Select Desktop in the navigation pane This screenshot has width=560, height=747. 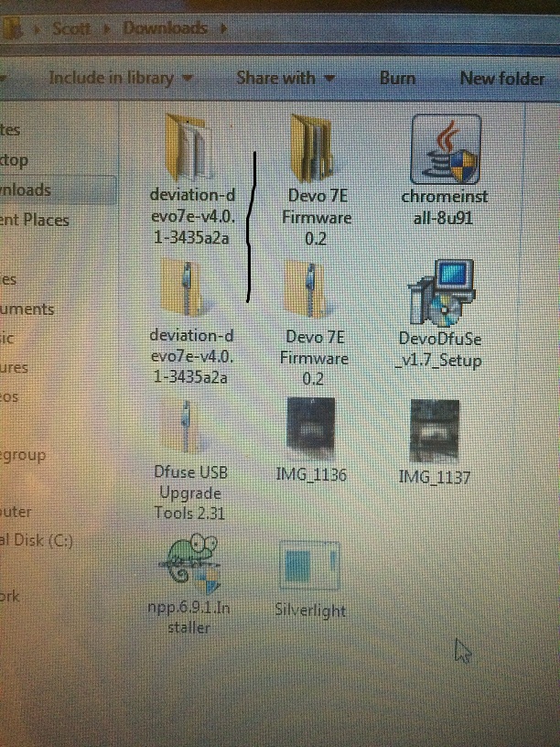point(14,160)
